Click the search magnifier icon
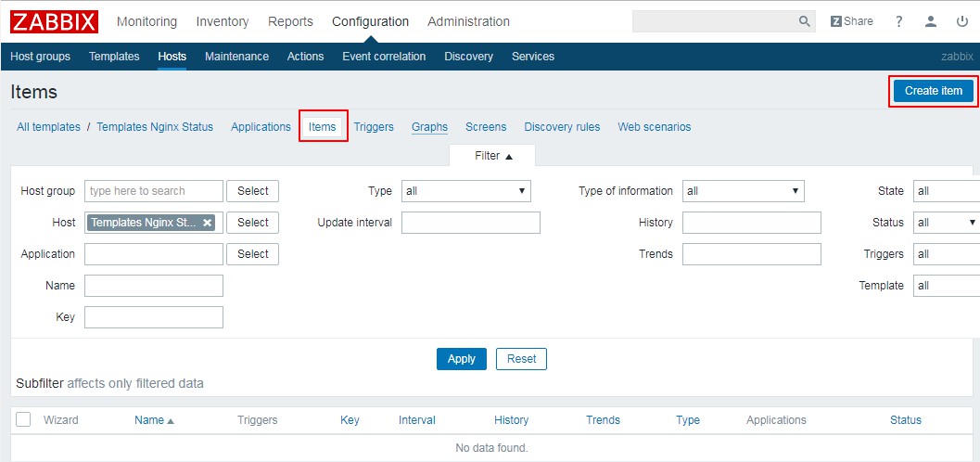The height and width of the screenshot is (462, 980). 804,21
